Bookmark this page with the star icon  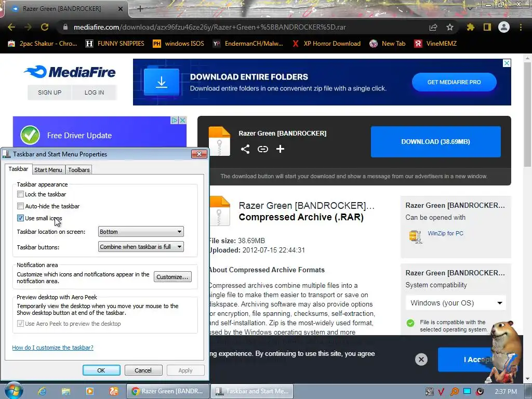[x=449, y=27]
